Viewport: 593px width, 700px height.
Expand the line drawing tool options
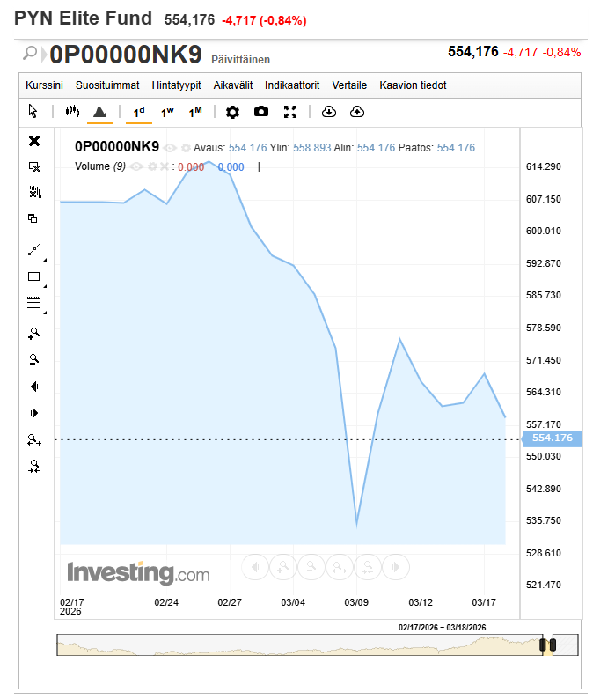[44, 260]
